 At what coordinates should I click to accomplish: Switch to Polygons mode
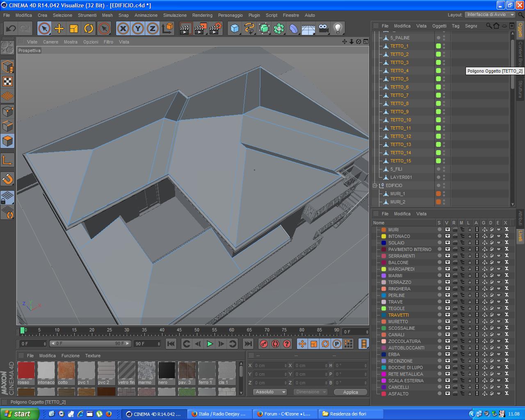[x=7, y=141]
